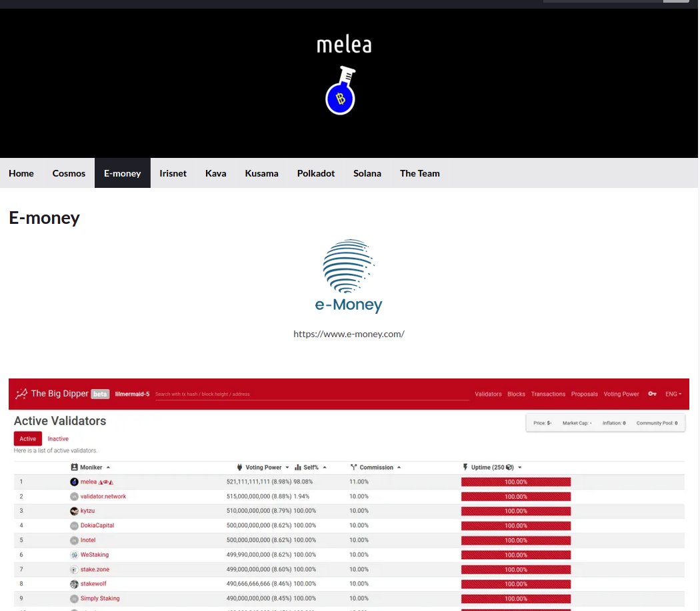700x611 pixels.
Task: Click the stake.zone avatar icon
Action: pos(74,570)
